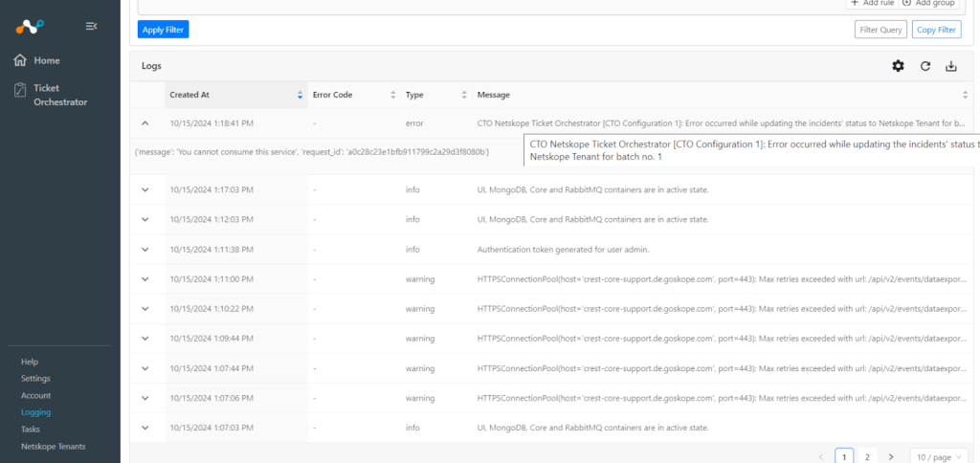980x463 pixels.
Task: Select page 1 in pagination
Action: point(844,457)
